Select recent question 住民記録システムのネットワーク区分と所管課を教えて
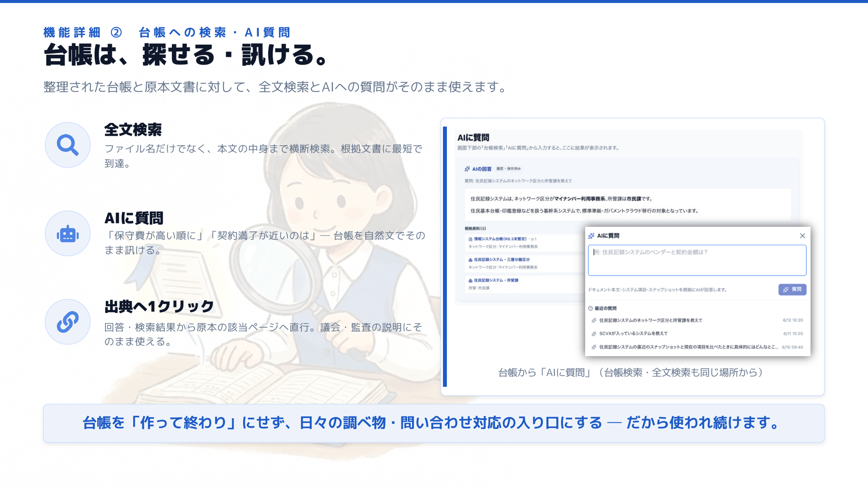Screen dimensions: 868x488 pos(651,321)
